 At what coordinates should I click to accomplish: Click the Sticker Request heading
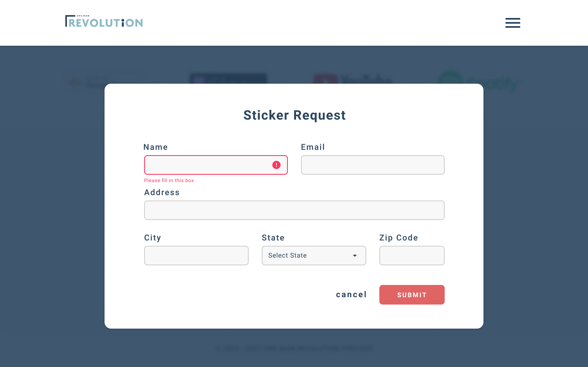[294, 115]
